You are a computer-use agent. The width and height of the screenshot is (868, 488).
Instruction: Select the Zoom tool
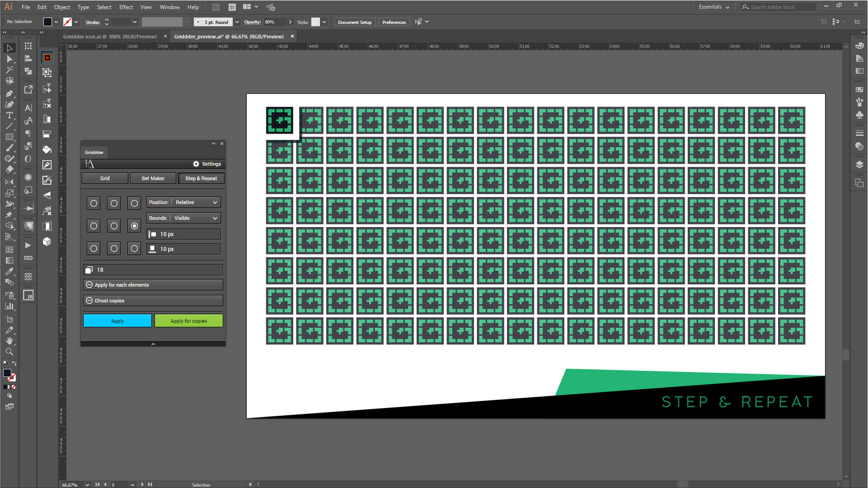(x=9, y=352)
